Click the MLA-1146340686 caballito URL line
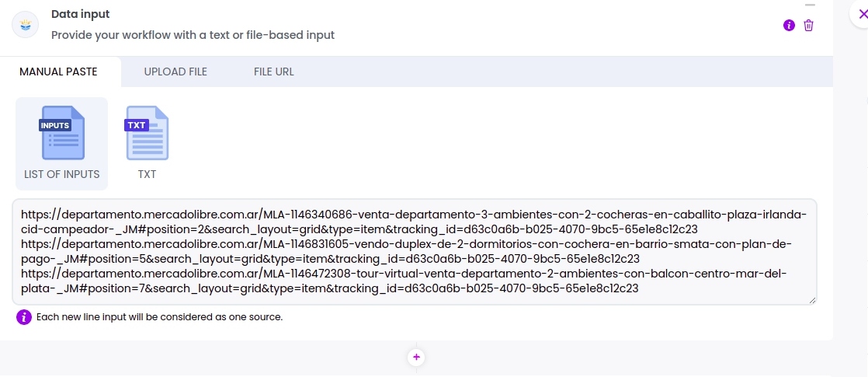 point(414,222)
